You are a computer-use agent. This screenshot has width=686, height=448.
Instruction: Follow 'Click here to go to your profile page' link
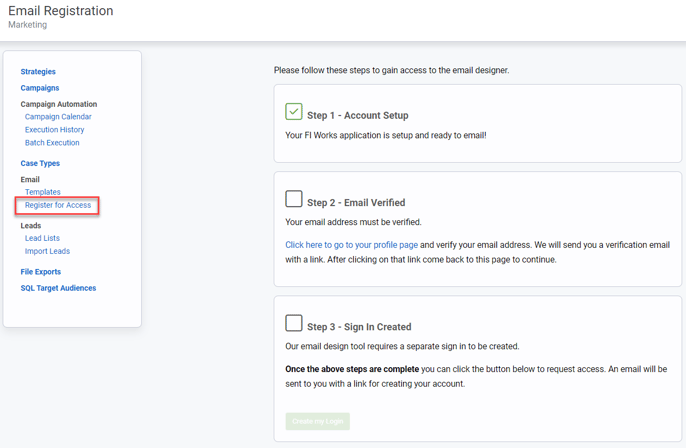(x=352, y=245)
